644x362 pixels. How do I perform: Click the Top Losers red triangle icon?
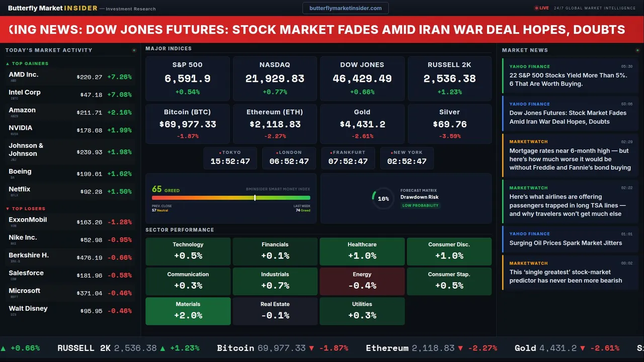[8, 209]
